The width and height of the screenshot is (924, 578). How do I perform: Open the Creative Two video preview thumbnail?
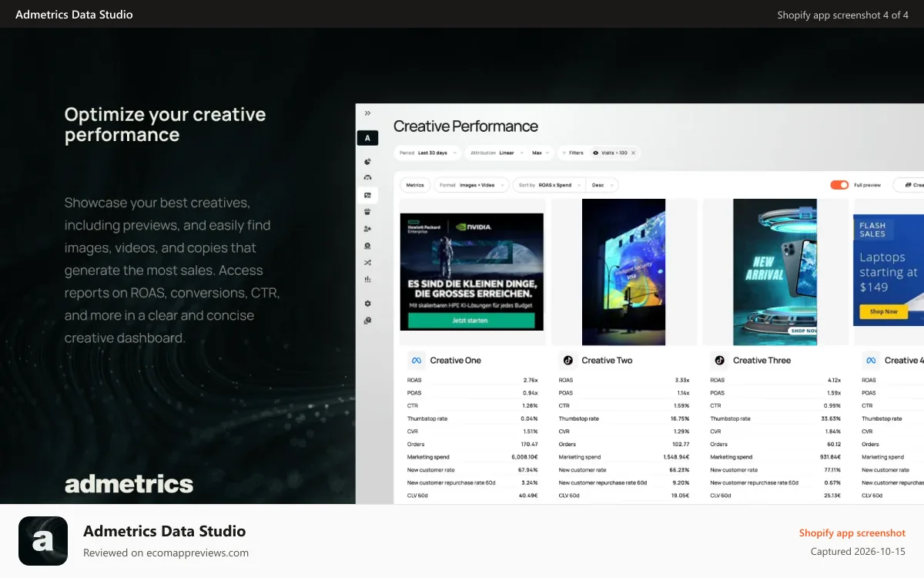click(x=624, y=272)
